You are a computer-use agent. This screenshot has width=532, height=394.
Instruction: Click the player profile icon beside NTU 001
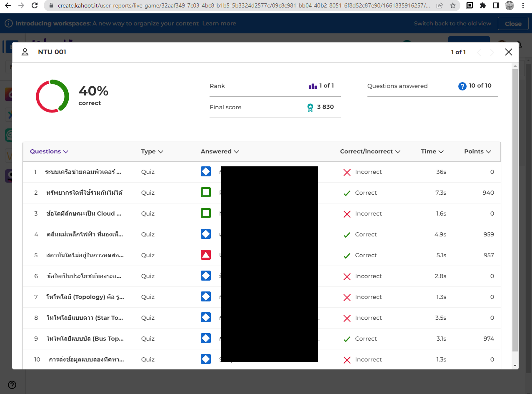pyautogui.click(x=25, y=52)
